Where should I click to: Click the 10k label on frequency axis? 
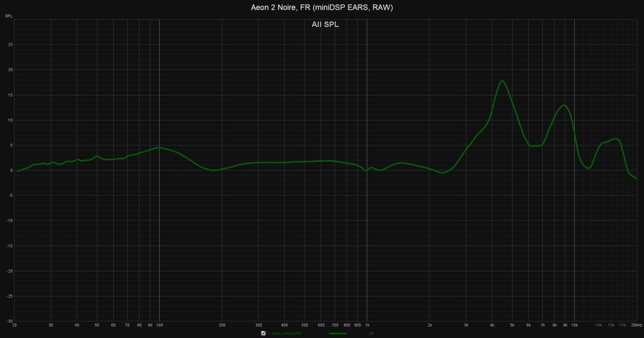pyautogui.click(x=574, y=325)
